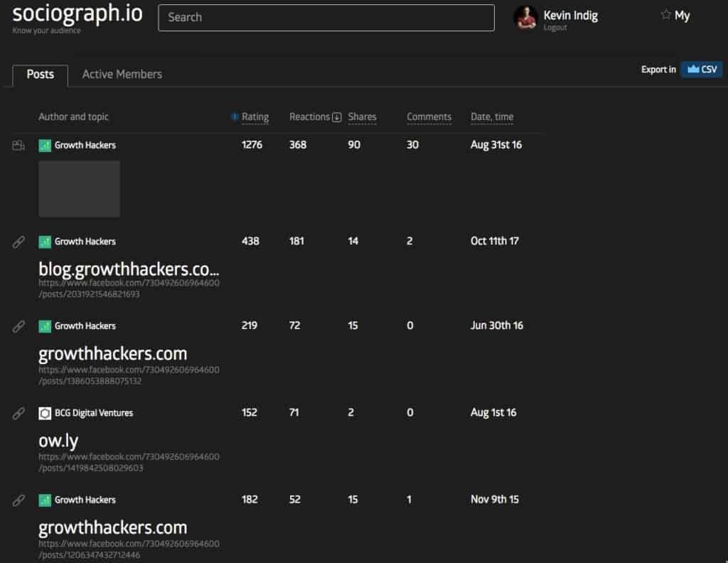This screenshot has height=563, width=728.
Task: Select the date Aug 1st 16
Action: 493,412
